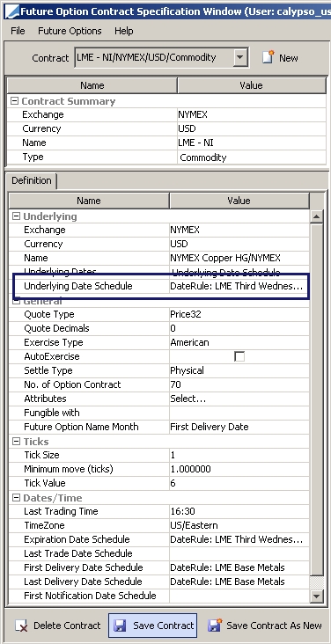Select the American Exercise Type value
The height and width of the screenshot is (644, 331).
click(x=239, y=342)
